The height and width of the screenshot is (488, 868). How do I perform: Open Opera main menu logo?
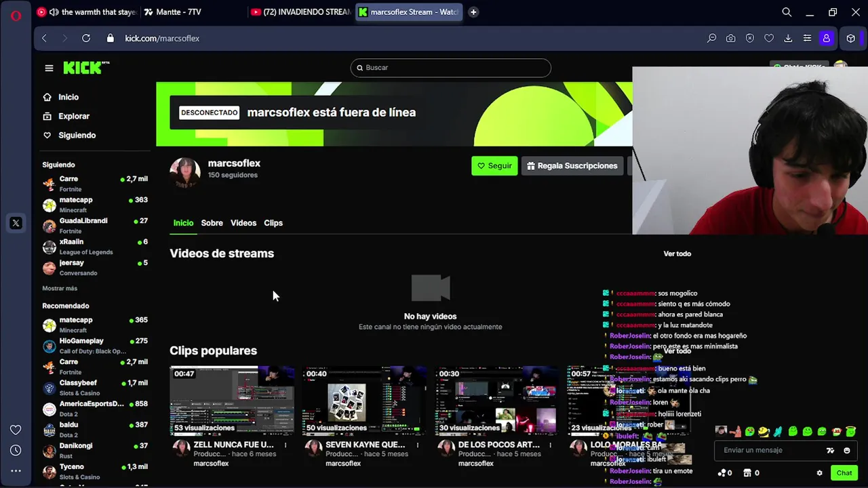(16, 15)
